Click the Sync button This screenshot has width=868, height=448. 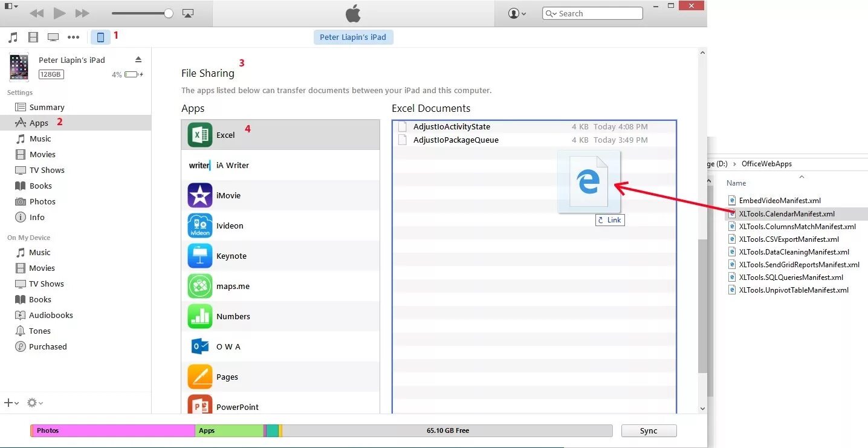coord(649,430)
